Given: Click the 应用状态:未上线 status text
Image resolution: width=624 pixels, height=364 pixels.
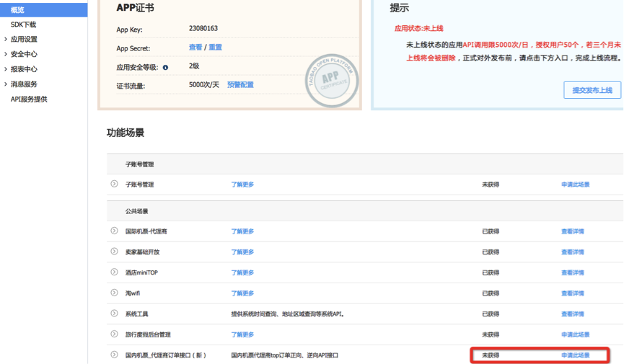Looking at the screenshot, I should click(x=418, y=29).
